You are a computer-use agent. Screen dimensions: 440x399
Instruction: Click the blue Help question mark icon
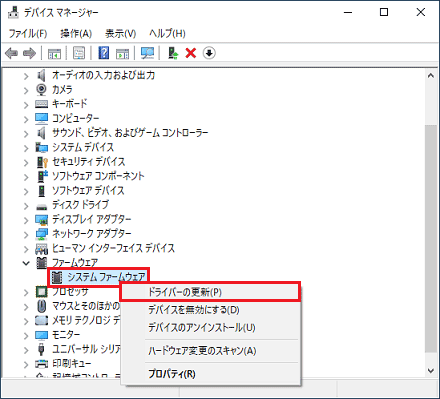pyautogui.click(x=104, y=53)
